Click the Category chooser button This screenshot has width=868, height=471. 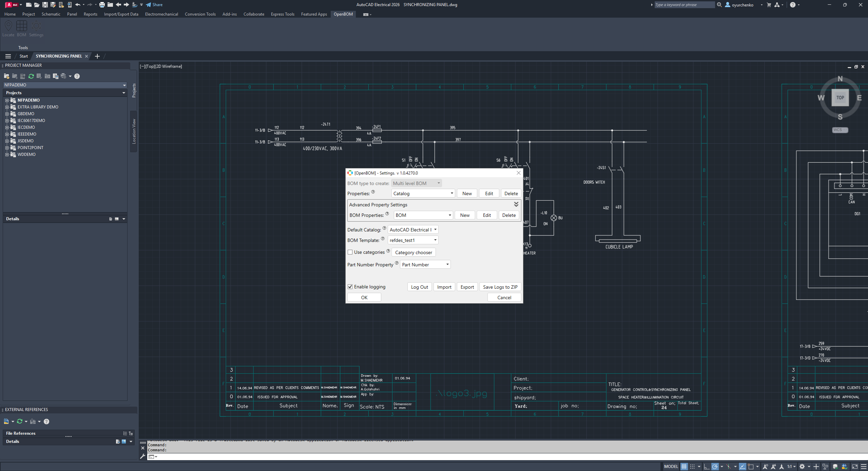[x=413, y=252]
